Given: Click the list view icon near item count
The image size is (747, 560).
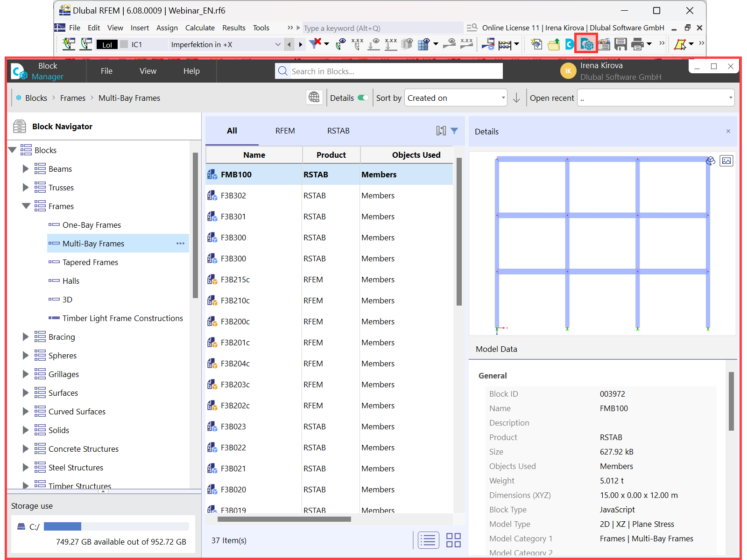Looking at the screenshot, I should (428, 540).
